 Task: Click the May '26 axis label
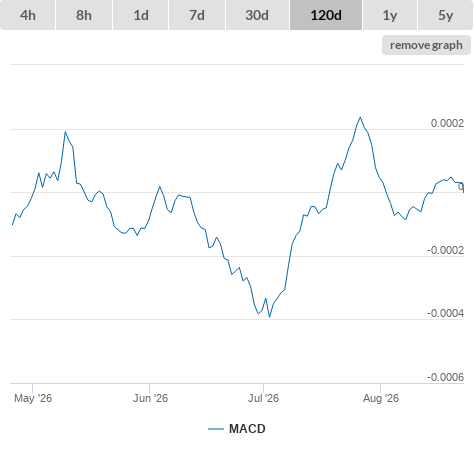33,398
